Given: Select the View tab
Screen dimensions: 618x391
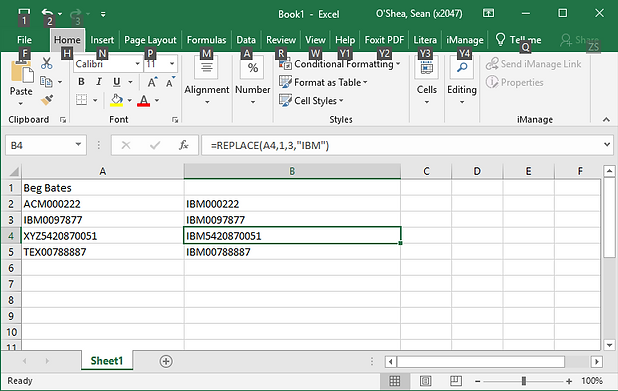Looking at the screenshot, I should [x=315, y=40].
